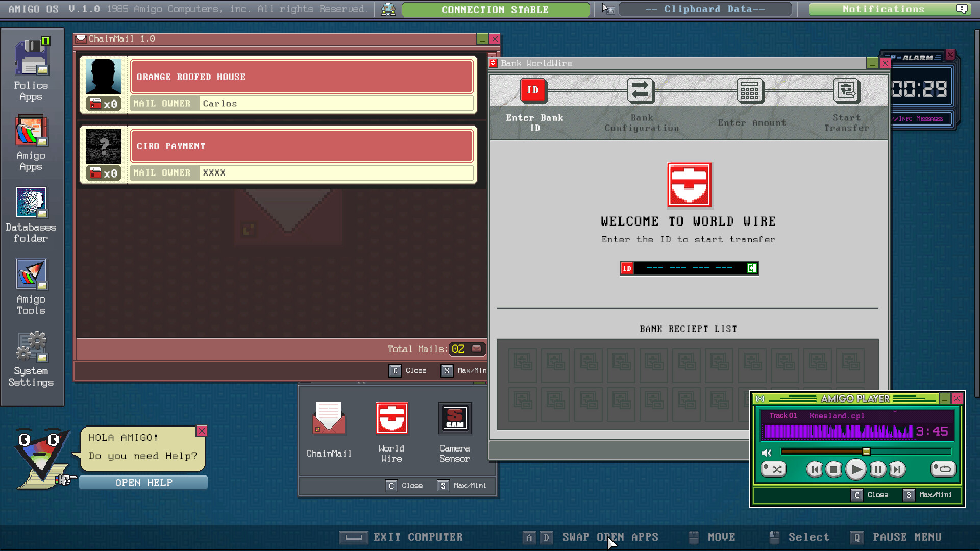Toggle shuffle in Amigo Player

tap(773, 469)
